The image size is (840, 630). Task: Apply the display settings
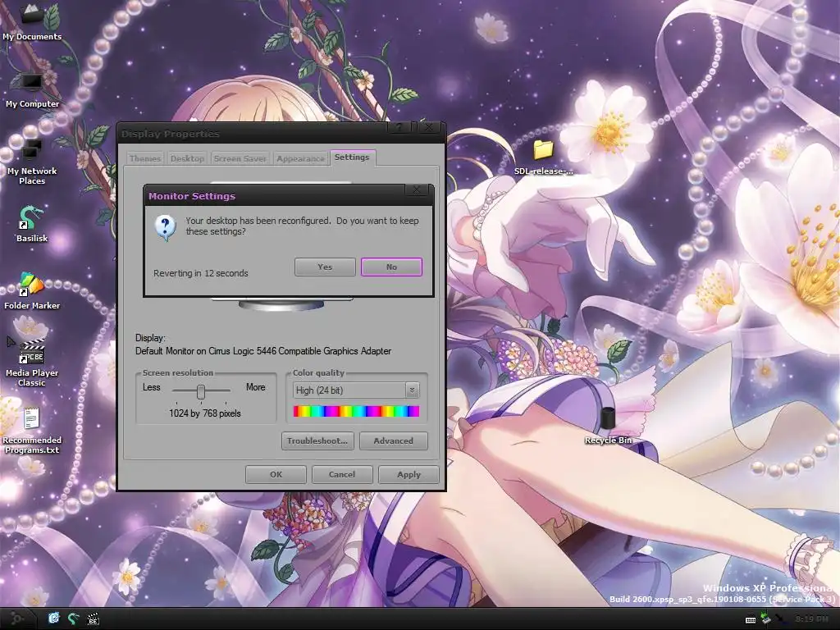point(409,475)
